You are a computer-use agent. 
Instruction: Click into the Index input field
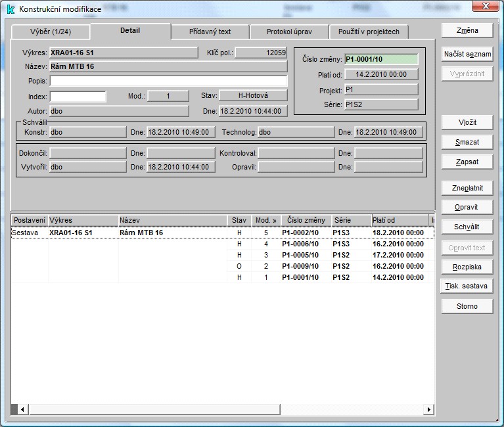(x=78, y=97)
